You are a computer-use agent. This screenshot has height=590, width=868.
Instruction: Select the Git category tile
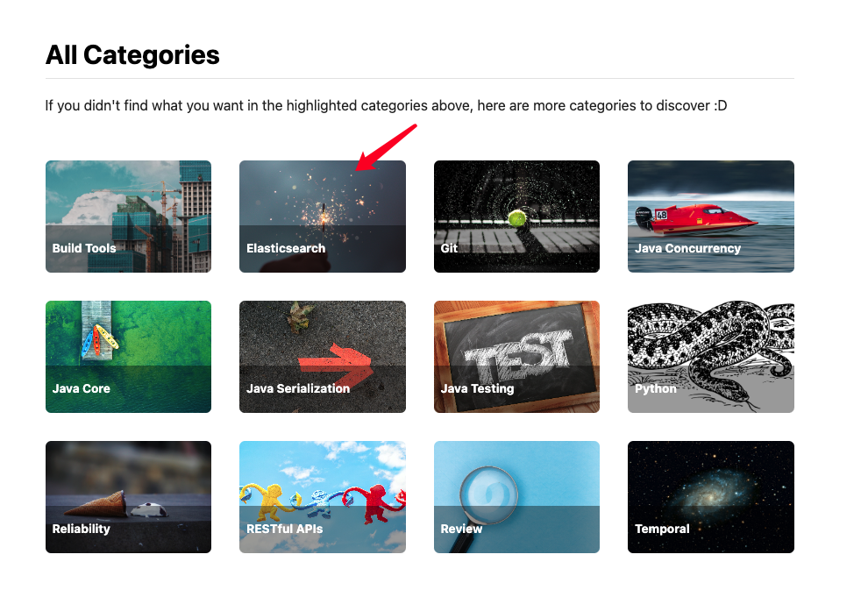point(516,217)
